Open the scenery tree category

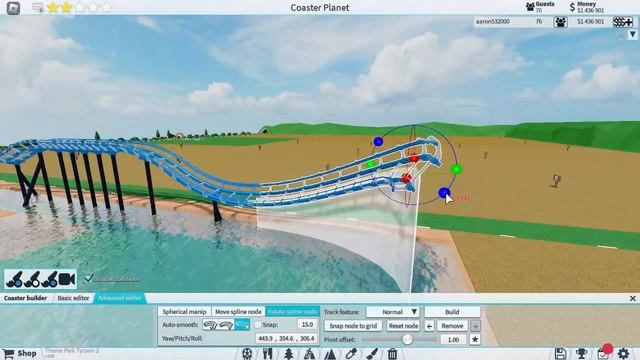[x=289, y=353]
